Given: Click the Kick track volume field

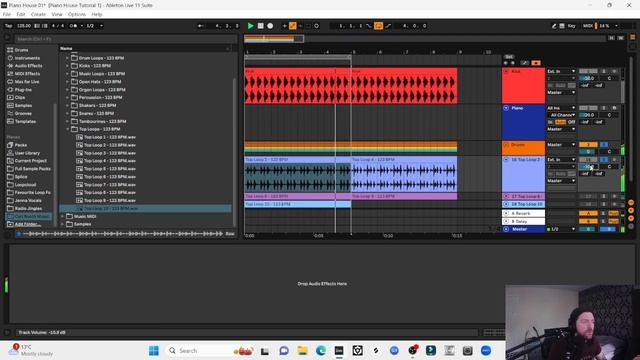Looking at the screenshot, I should (x=588, y=78).
